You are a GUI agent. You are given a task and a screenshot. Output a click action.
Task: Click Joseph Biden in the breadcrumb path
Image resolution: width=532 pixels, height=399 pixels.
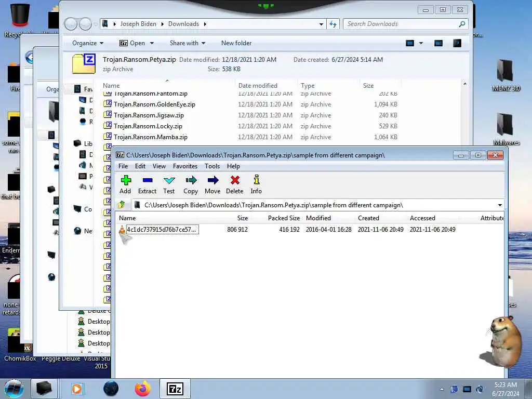coord(138,24)
